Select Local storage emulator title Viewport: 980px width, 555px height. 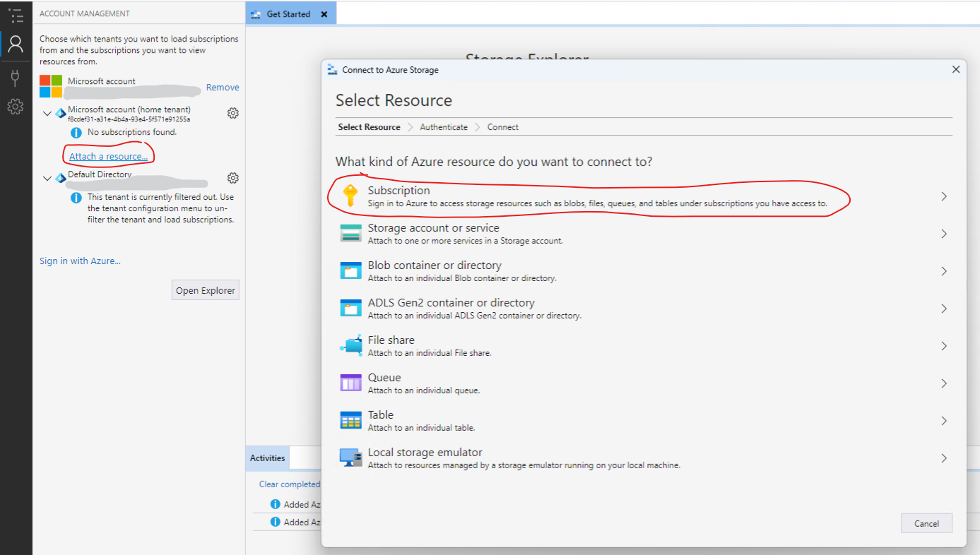[425, 453]
